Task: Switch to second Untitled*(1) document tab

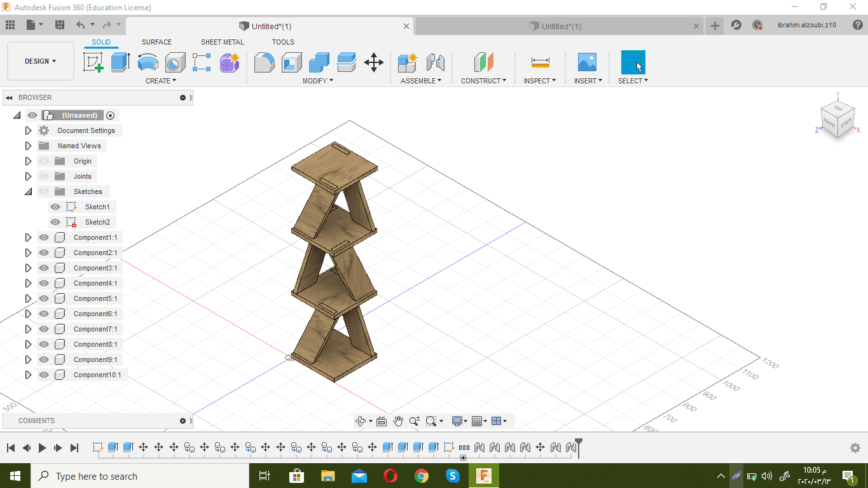Action: (560, 26)
